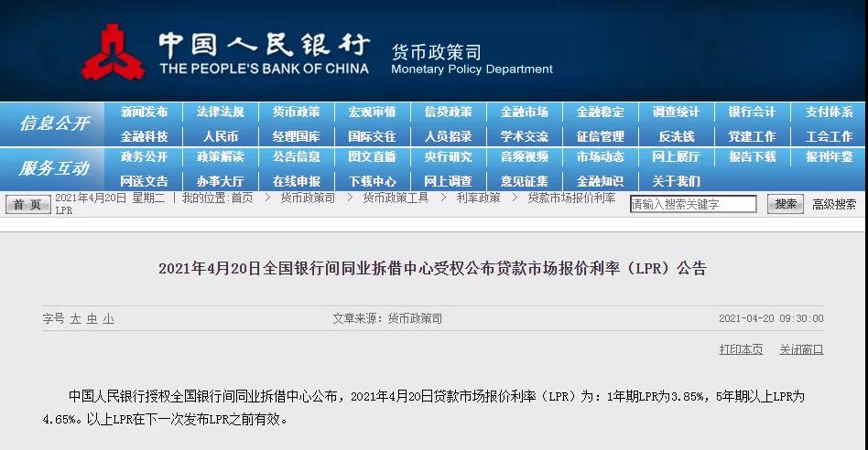Open 经理国库 navigation item
Screen dimensions: 868x450
coord(296,136)
